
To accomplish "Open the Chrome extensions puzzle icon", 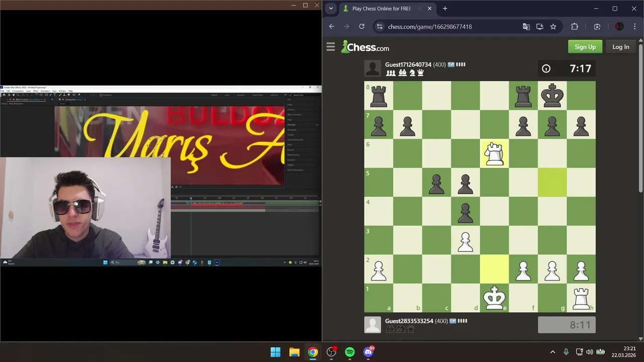I will pos(575,27).
